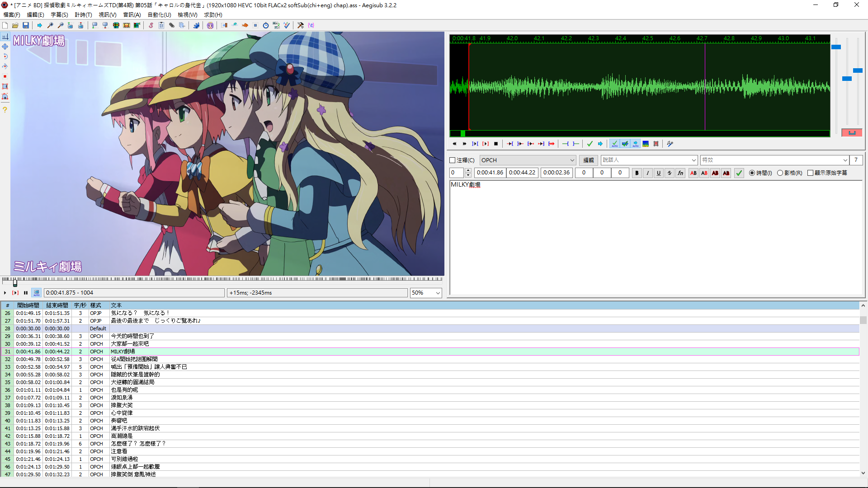Toggle the override tag hiding icon
Screen dimensions: 868x488
(311, 25)
